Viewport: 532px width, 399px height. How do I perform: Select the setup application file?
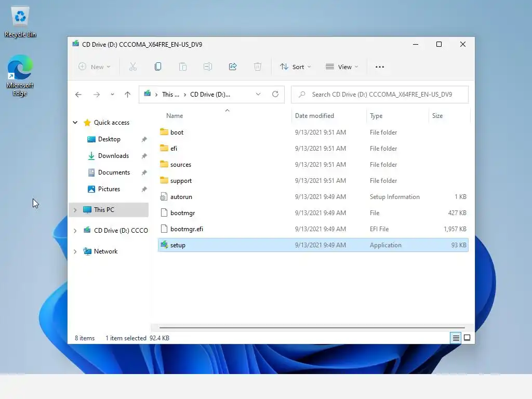coord(313,245)
